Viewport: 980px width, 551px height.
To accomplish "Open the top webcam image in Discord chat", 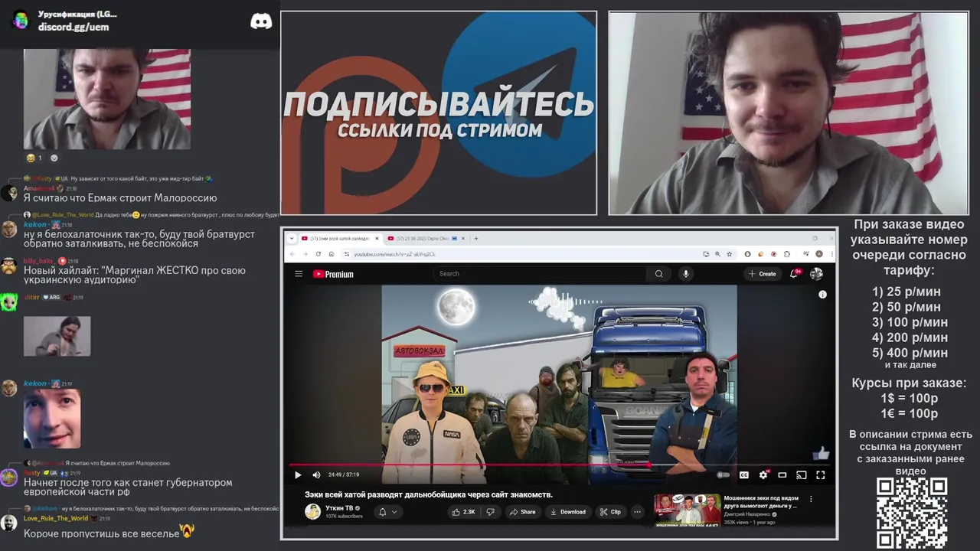I will [106, 99].
